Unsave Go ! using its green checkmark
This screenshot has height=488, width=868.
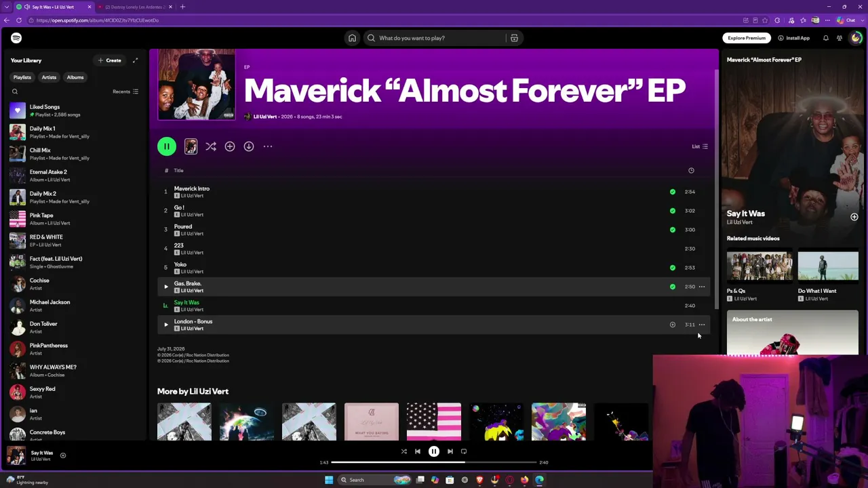pos(673,211)
